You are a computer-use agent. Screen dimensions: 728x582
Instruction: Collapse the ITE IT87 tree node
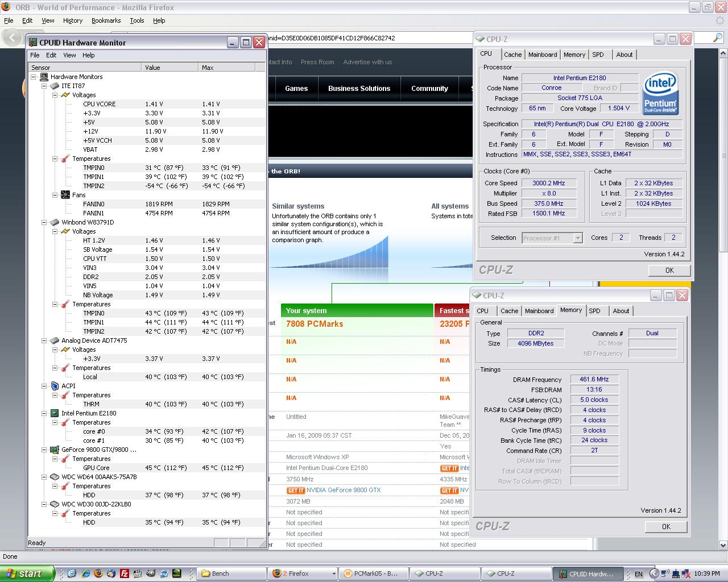(x=44, y=86)
